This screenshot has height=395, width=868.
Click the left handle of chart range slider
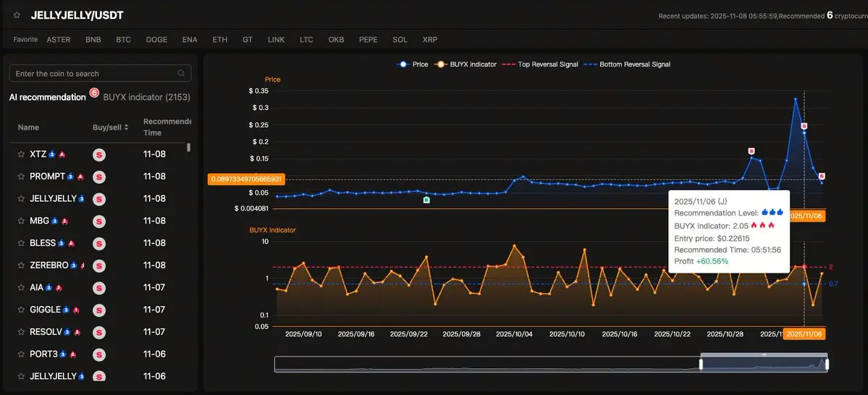click(x=701, y=364)
